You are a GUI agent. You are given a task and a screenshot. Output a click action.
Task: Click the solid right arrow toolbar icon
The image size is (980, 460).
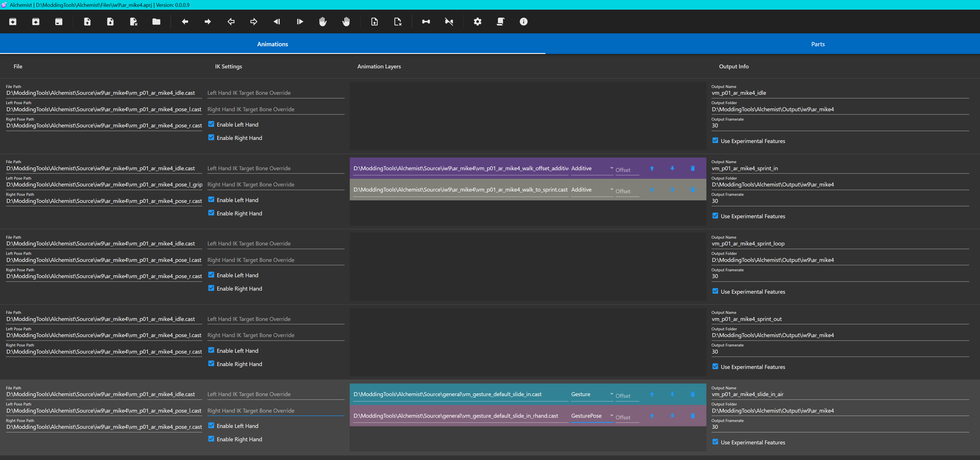[x=208, y=22]
